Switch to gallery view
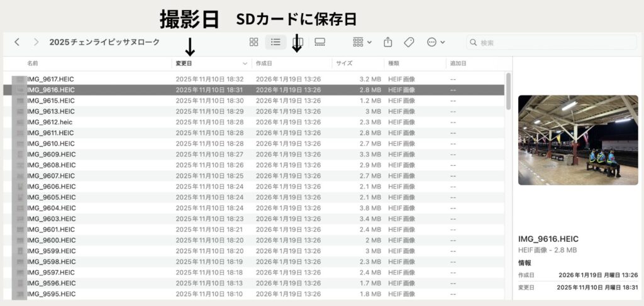The height and width of the screenshot is (306, 644). 319,42
